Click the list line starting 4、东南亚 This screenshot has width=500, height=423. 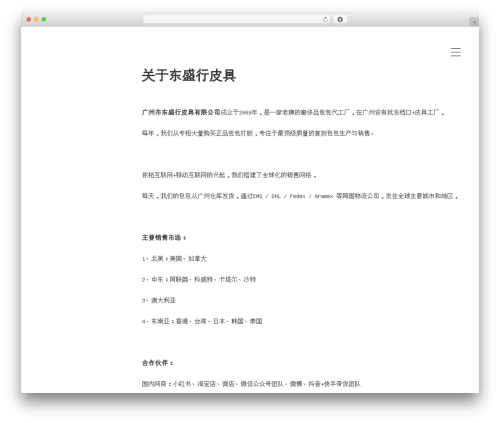tap(202, 321)
